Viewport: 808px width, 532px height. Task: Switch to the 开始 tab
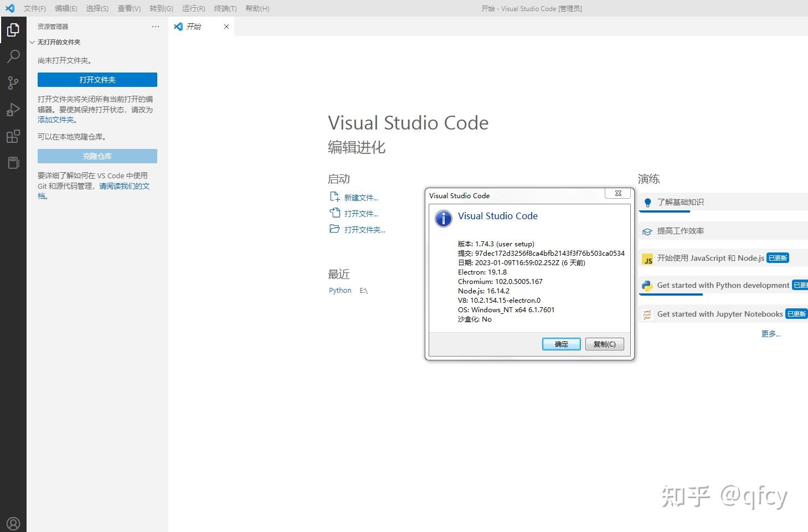point(195,26)
